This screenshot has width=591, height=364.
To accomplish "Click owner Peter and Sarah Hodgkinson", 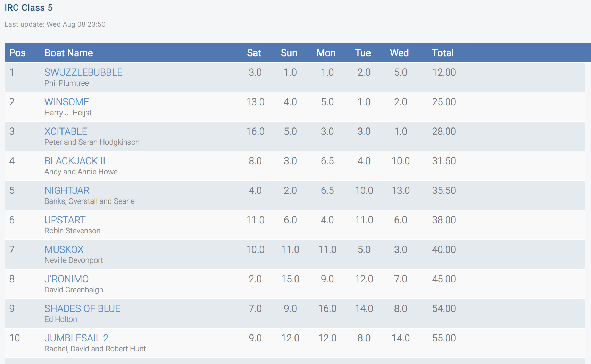I will [92, 142].
